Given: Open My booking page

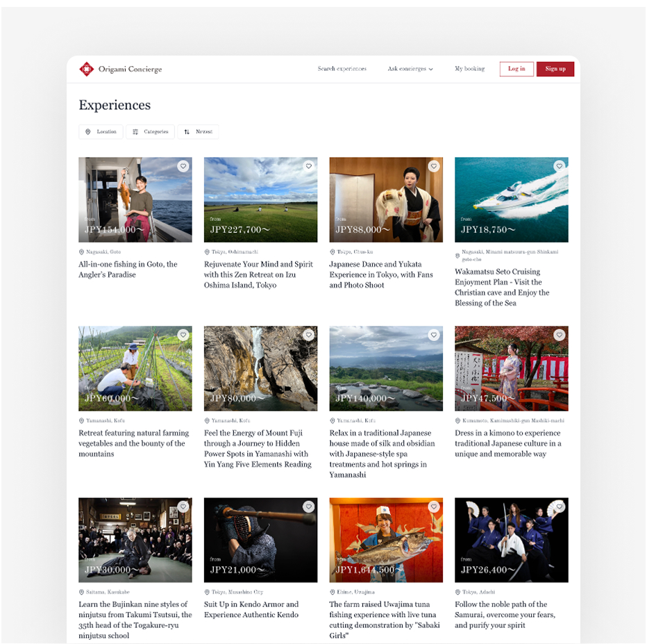Looking at the screenshot, I should click(469, 69).
